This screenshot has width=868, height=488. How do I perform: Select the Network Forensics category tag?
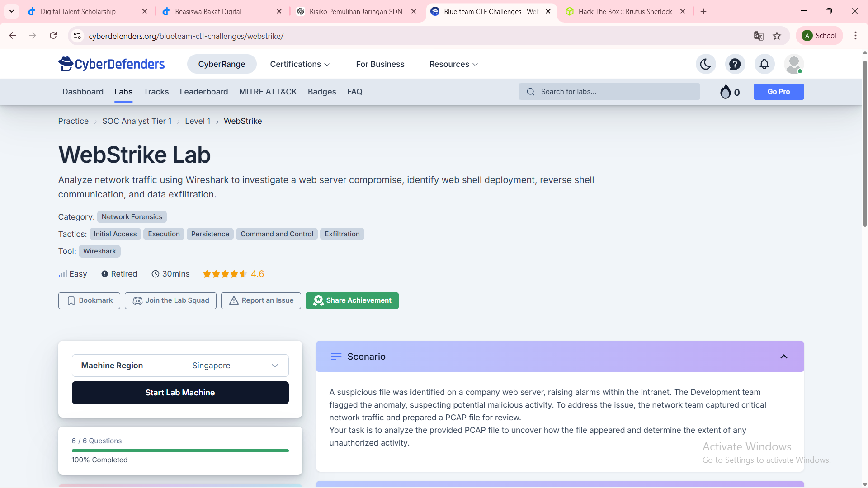[x=132, y=217]
